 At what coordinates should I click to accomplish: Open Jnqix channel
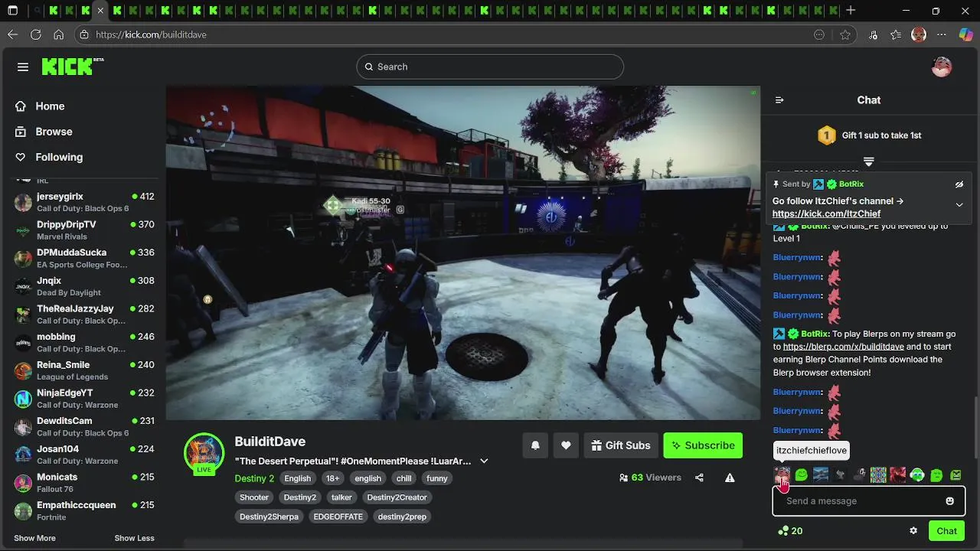point(84,286)
